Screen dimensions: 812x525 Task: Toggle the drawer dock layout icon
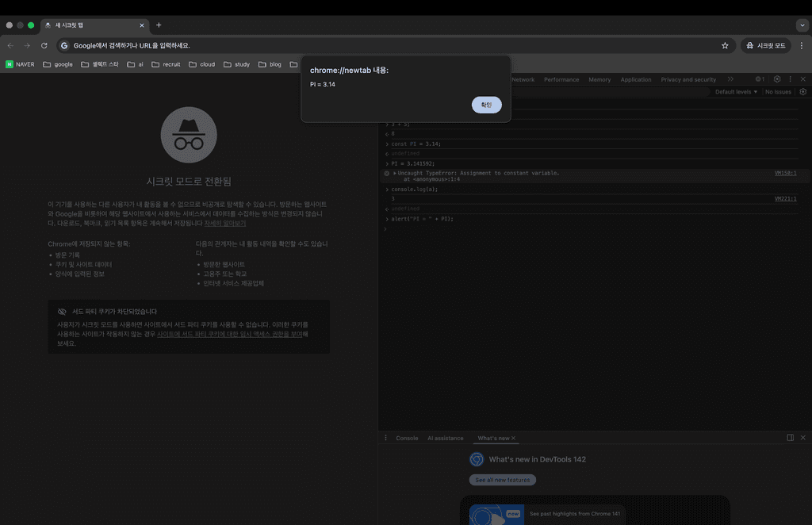pyautogui.click(x=790, y=438)
